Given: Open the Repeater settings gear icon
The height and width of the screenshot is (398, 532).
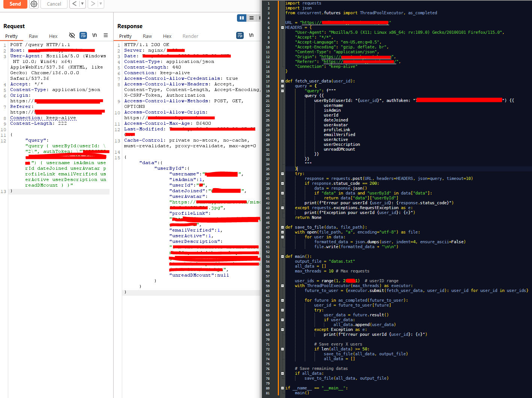Looking at the screenshot, I should pyautogui.click(x=34, y=4).
